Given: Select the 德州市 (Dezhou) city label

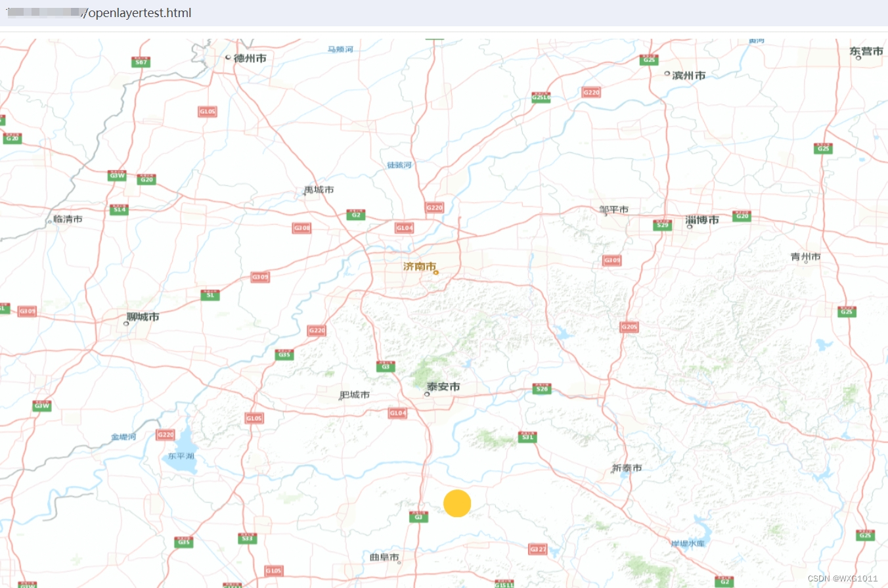Looking at the screenshot, I should tap(250, 58).
